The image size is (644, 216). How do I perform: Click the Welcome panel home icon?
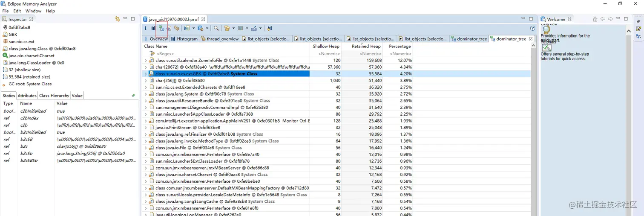pyautogui.click(x=595, y=19)
